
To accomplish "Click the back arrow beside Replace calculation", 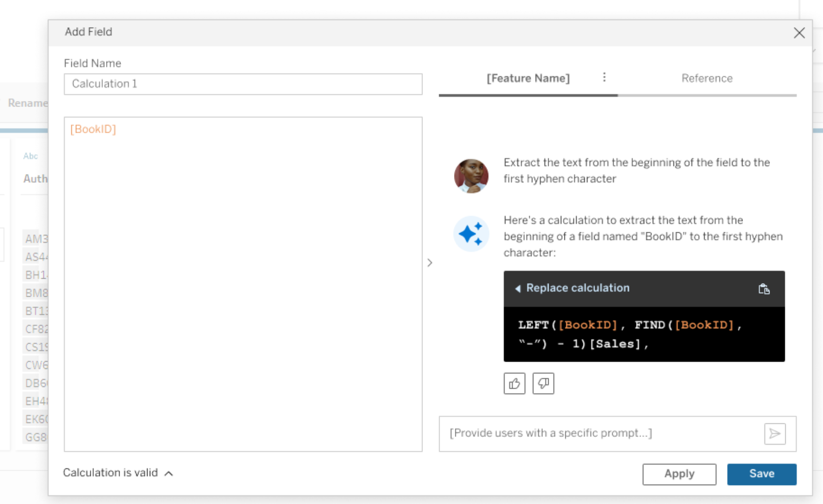I will pyautogui.click(x=518, y=289).
